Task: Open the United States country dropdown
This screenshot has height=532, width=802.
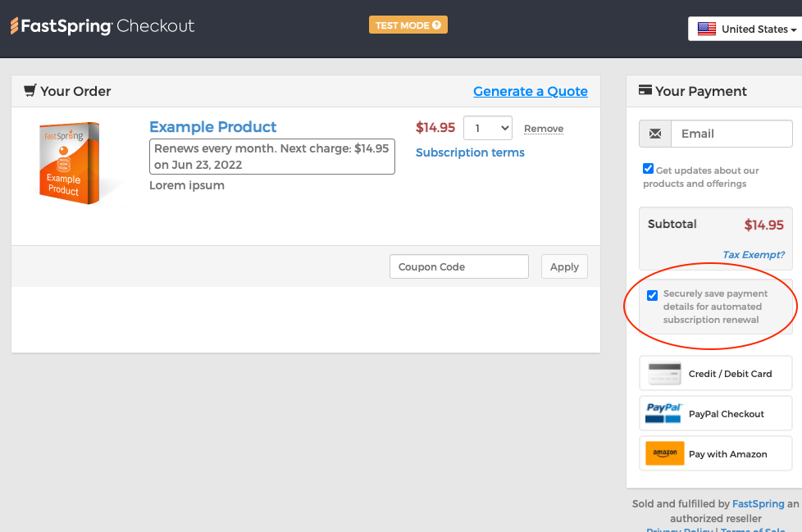Action: point(745,30)
